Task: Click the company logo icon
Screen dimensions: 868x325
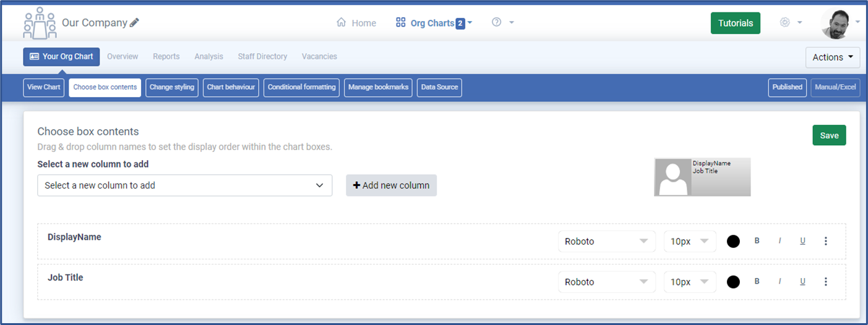Action: (40, 23)
